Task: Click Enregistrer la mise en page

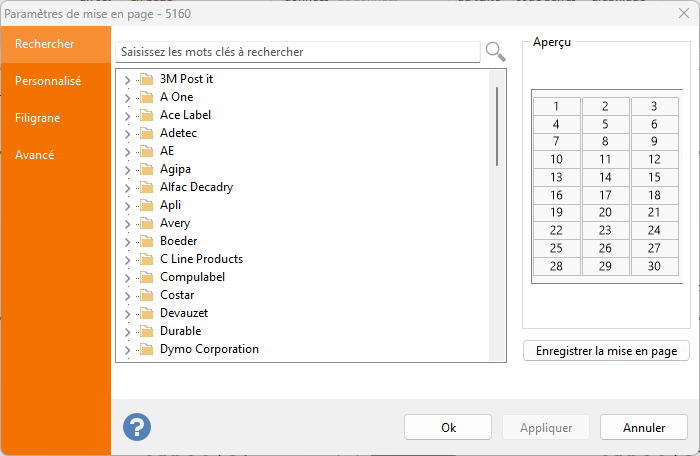Action: (x=606, y=351)
